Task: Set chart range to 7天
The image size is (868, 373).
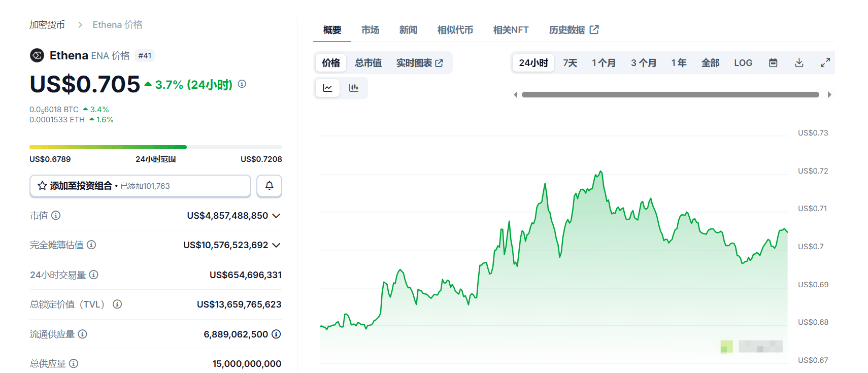Action: click(x=570, y=63)
